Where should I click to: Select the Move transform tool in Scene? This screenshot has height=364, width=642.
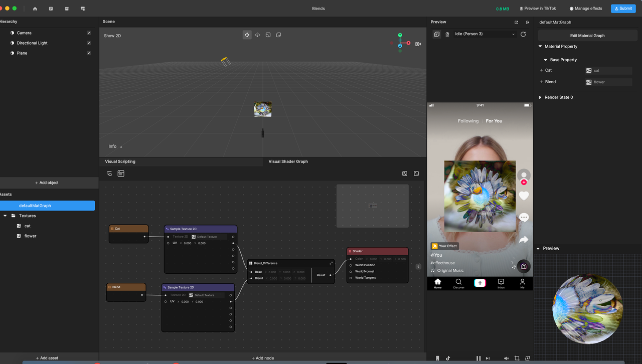tap(247, 35)
